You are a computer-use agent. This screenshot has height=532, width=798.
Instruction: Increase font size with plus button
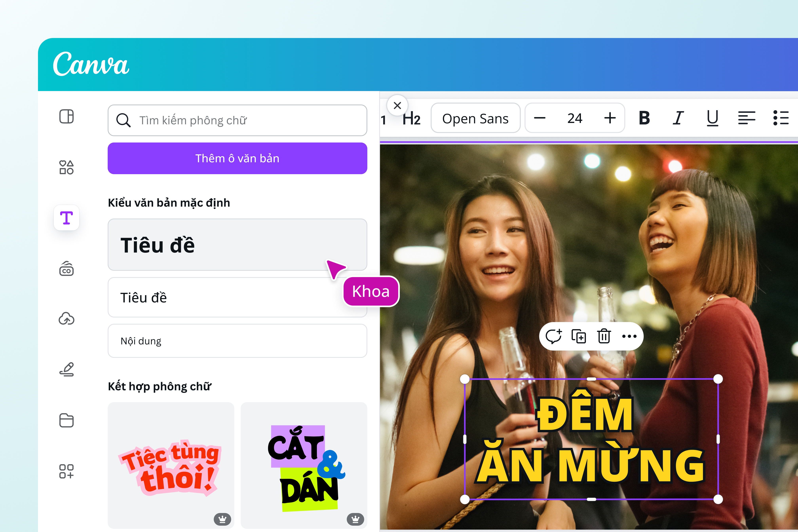coord(610,118)
